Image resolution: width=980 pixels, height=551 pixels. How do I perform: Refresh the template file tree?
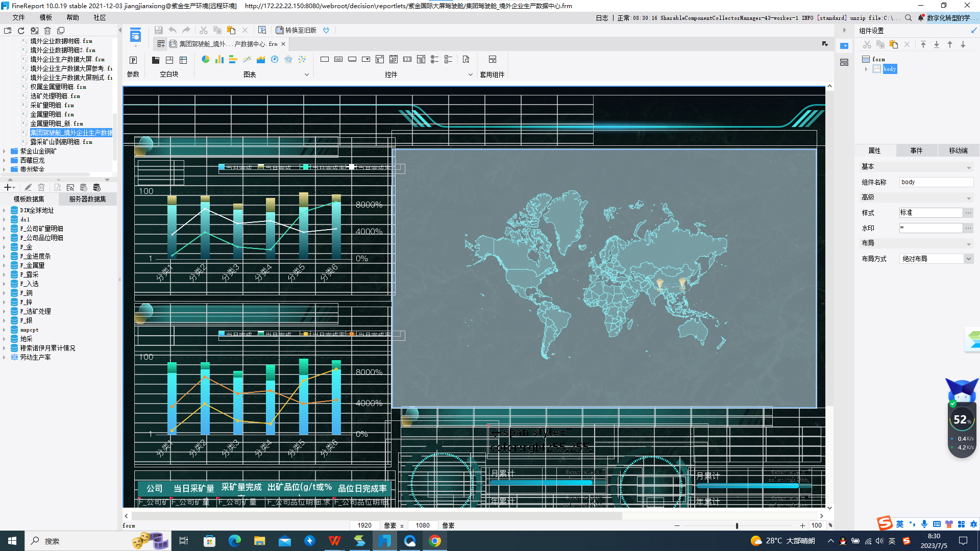21,31
